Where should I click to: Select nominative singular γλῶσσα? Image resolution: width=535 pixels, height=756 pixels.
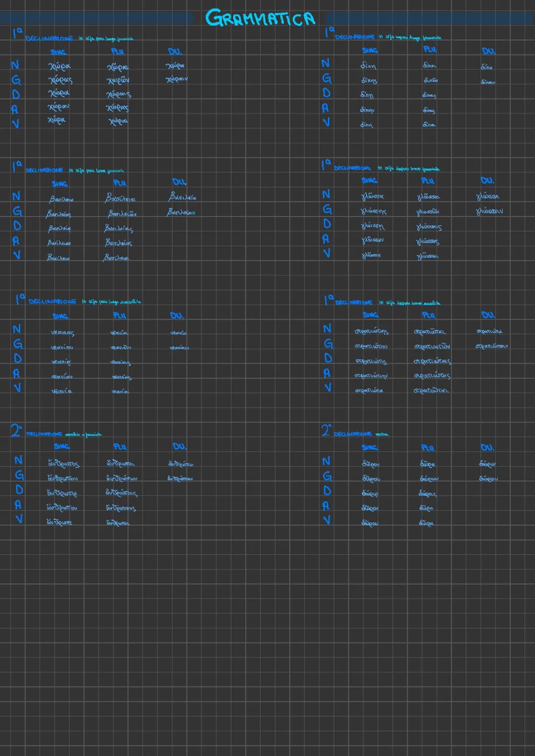click(x=373, y=197)
